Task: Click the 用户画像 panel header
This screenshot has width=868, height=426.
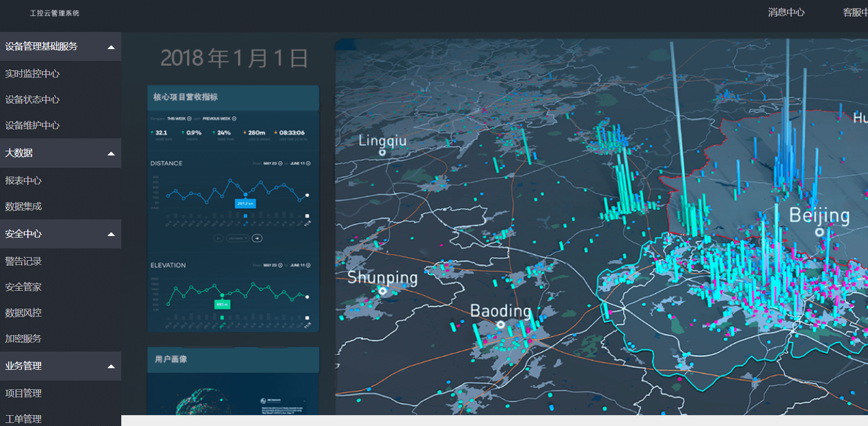Action: pos(233,359)
